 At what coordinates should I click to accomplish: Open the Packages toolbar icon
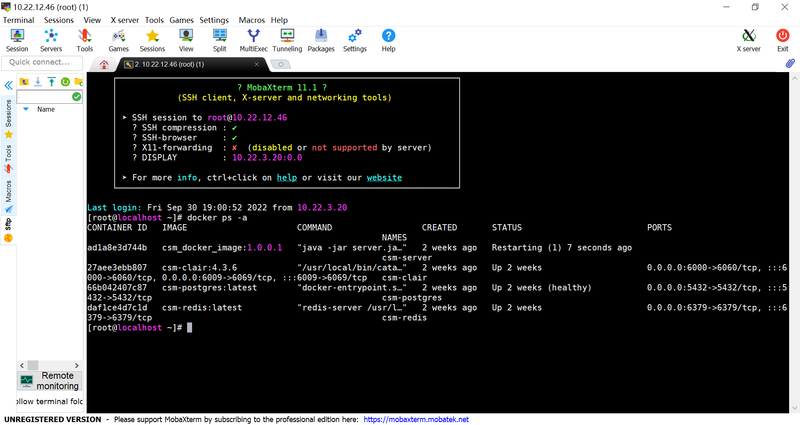(321, 40)
